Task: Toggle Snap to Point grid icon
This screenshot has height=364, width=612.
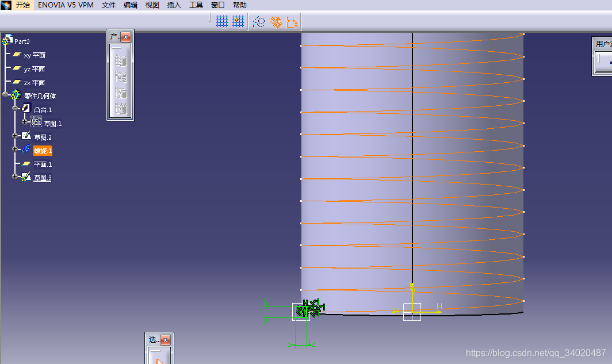Action: 238,22
